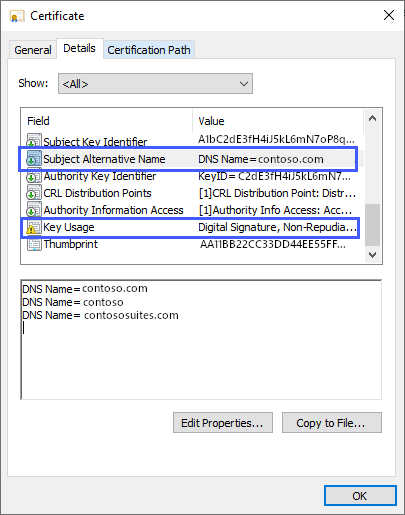Select the Key Usage row
This screenshot has width=405, height=515.
pos(192,227)
